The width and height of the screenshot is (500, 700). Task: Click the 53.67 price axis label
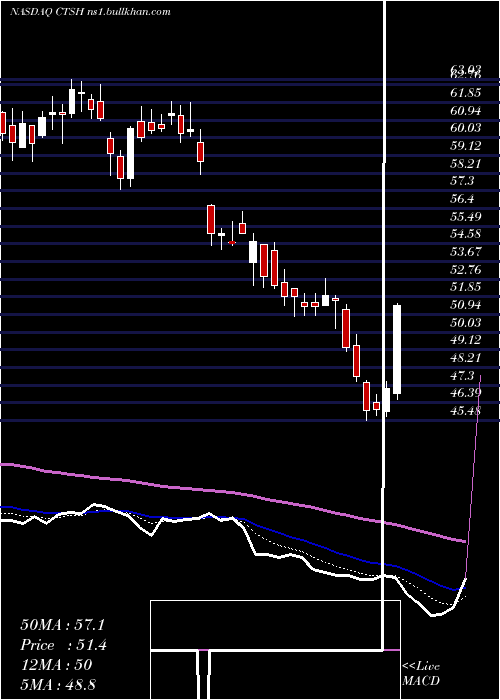coord(466,252)
